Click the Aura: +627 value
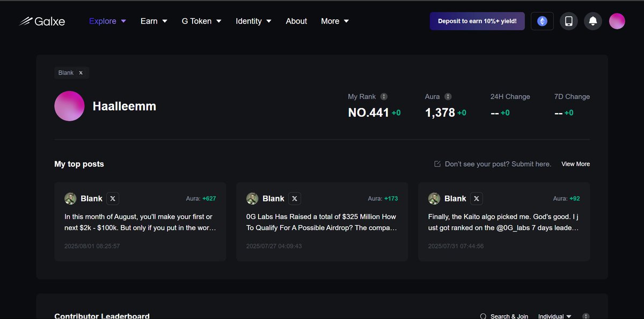The height and width of the screenshot is (319, 644). coord(201,198)
